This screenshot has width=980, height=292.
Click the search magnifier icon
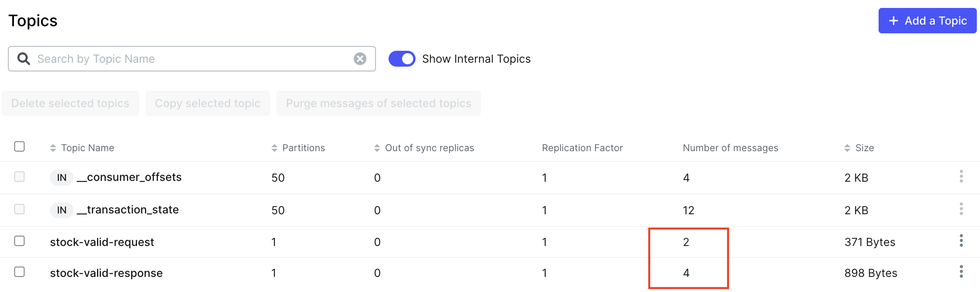click(24, 59)
